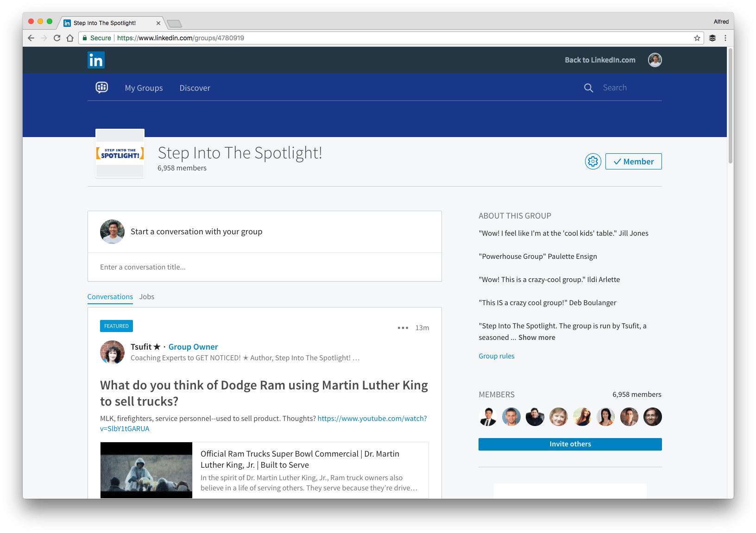Click the LinkedIn logo icon

(96, 60)
